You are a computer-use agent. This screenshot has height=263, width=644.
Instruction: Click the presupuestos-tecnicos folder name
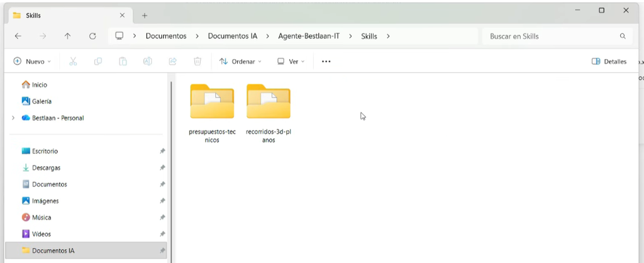[212, 136]
